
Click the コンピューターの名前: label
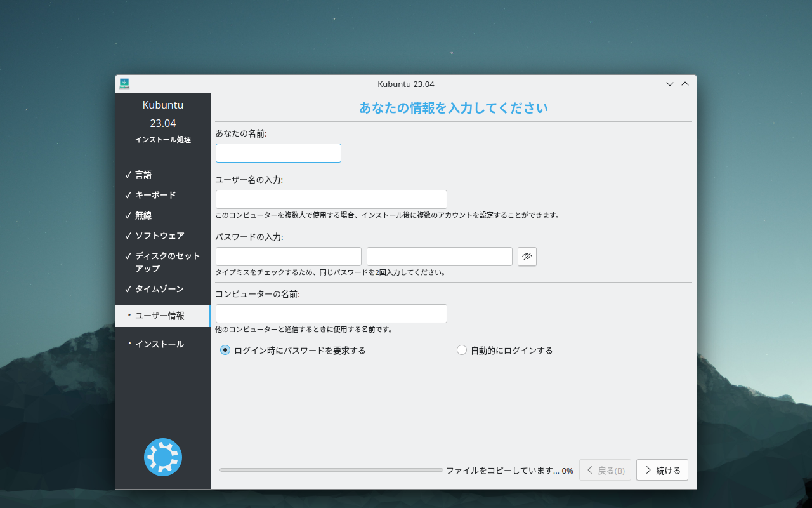(258, 294)
